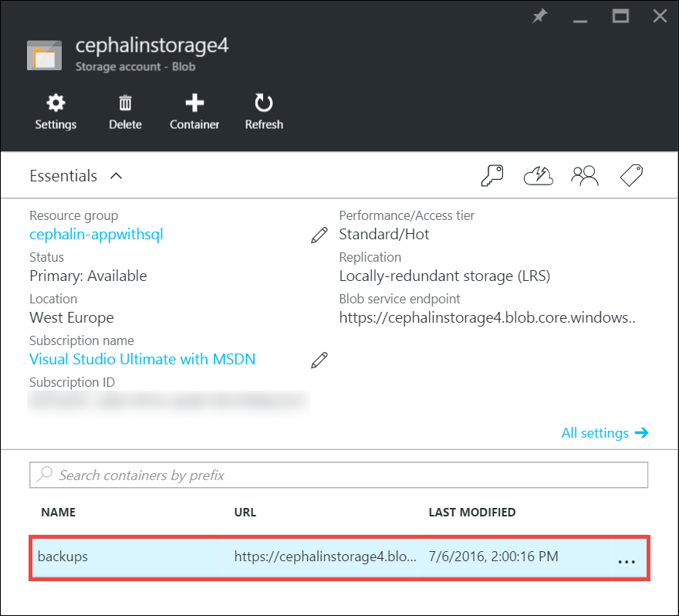Refresh the storage account blade
The height and width of the screenshot is (616, 679).
point(264,111)
